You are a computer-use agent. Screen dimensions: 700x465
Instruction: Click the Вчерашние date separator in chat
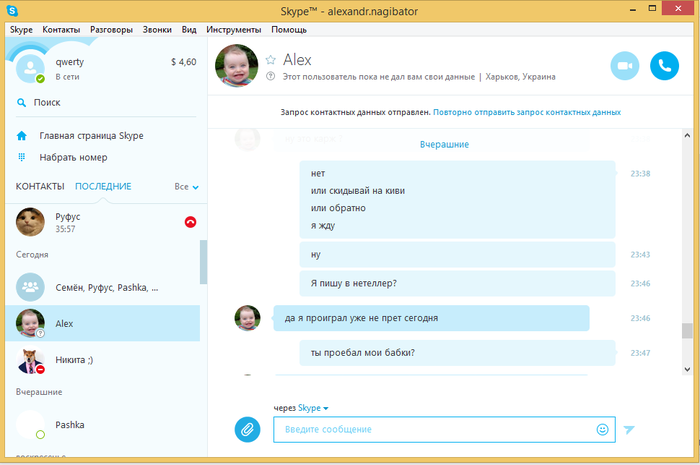(444, 145)
